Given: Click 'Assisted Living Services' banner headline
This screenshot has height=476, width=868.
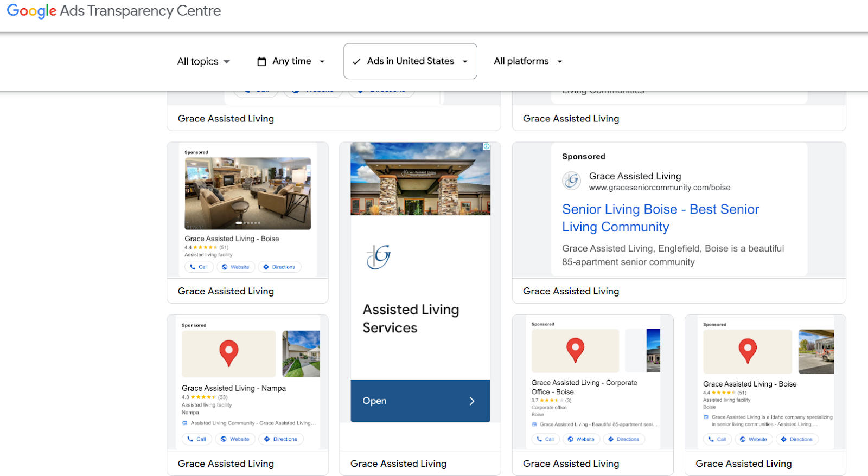Looking at the screenshot, I should (411, 319).
